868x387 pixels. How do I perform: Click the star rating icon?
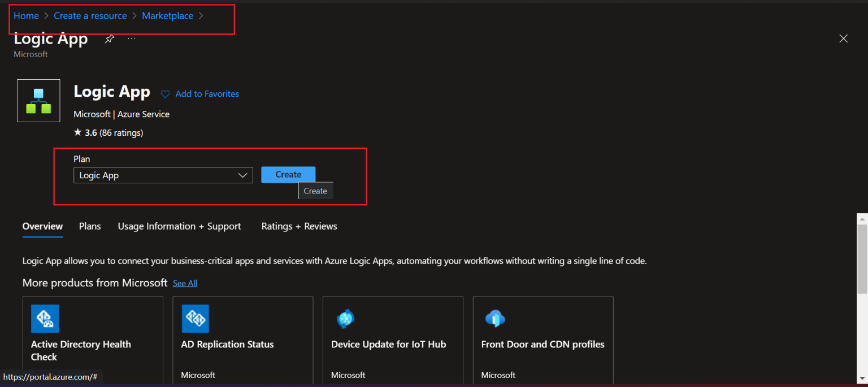click(78, 133)
